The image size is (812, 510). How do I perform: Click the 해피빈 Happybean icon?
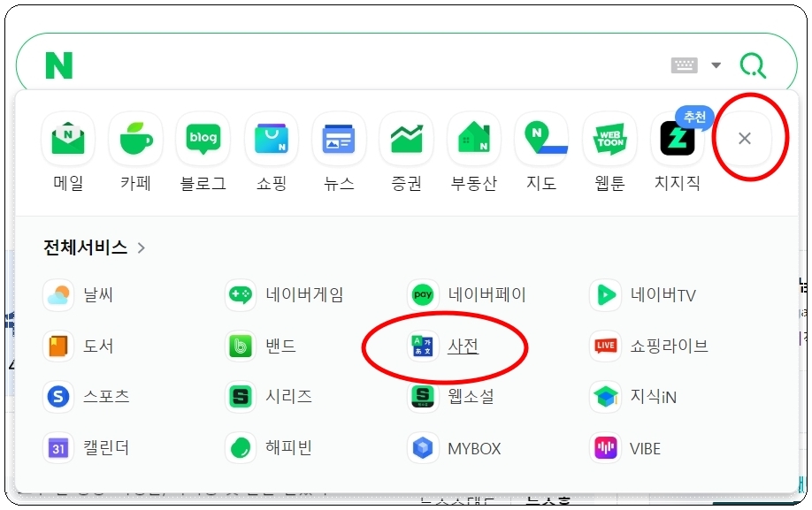click(241, 448)
